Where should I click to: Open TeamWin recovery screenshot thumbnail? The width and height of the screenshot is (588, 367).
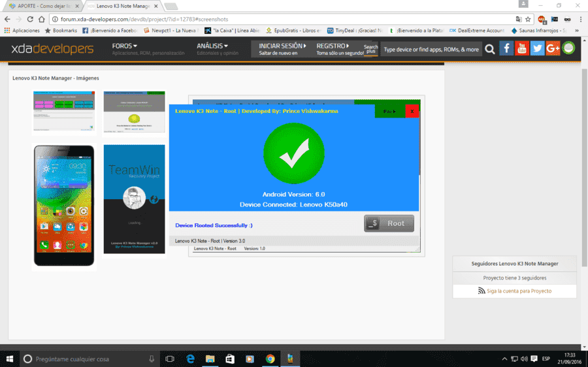coord(134,199)
